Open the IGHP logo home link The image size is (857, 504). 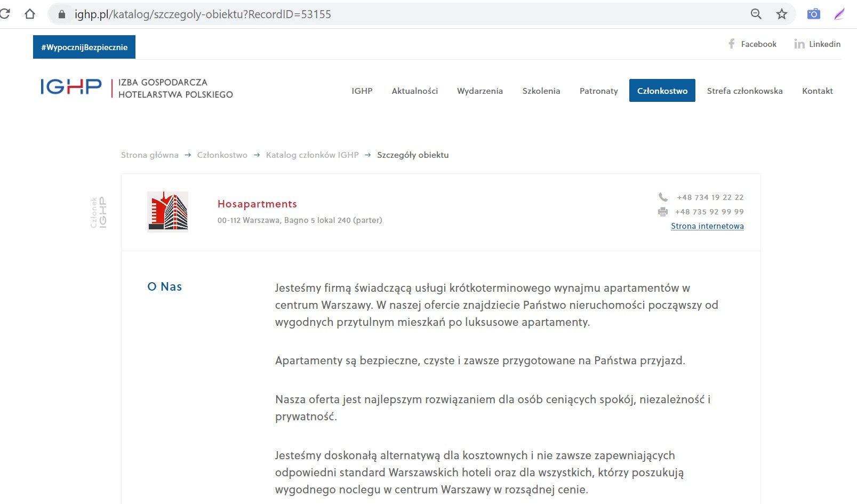click(x=137, y=88)
